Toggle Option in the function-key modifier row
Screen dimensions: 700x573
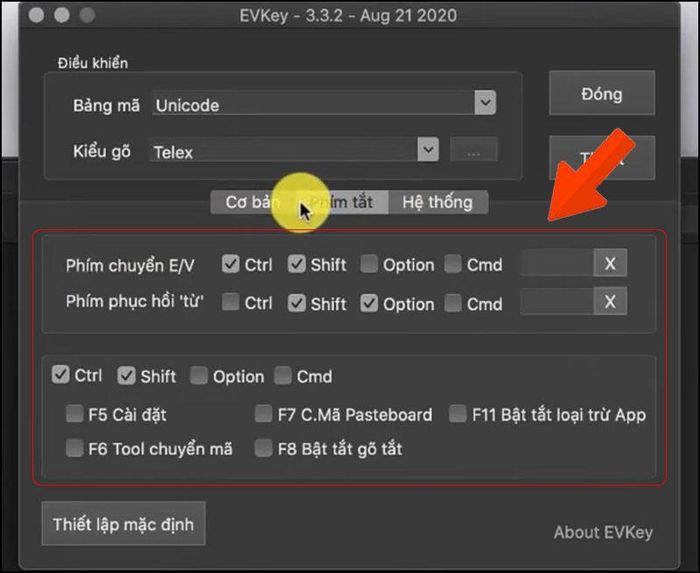(199, 376)
